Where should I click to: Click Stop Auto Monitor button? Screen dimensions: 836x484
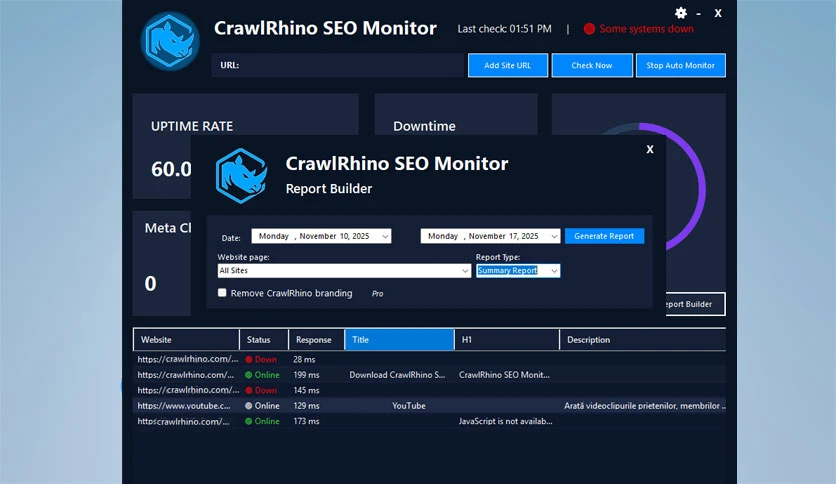click(x=680, y=65)
